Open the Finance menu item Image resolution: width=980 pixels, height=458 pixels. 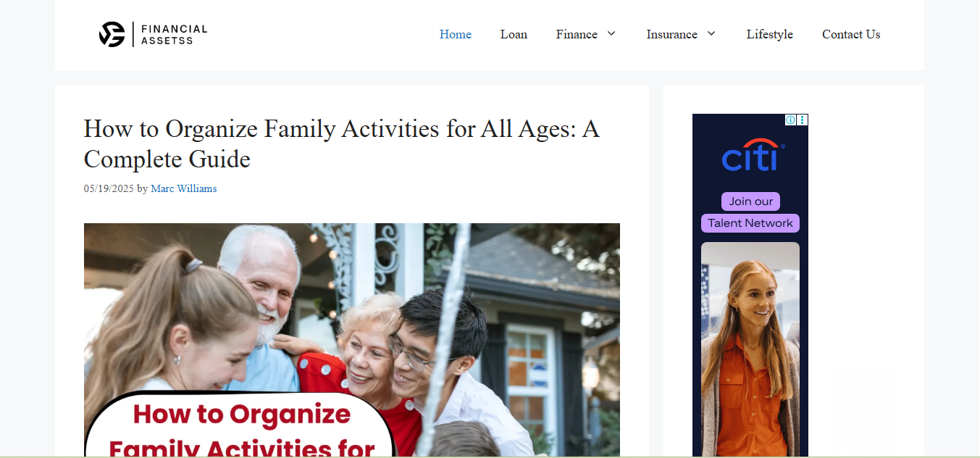(x=577, y=34)
